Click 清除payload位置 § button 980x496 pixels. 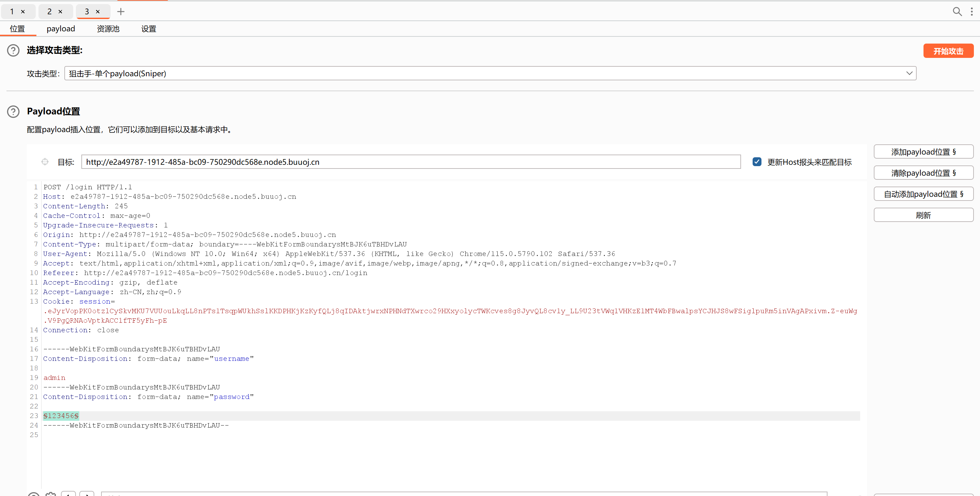[923, 173]
